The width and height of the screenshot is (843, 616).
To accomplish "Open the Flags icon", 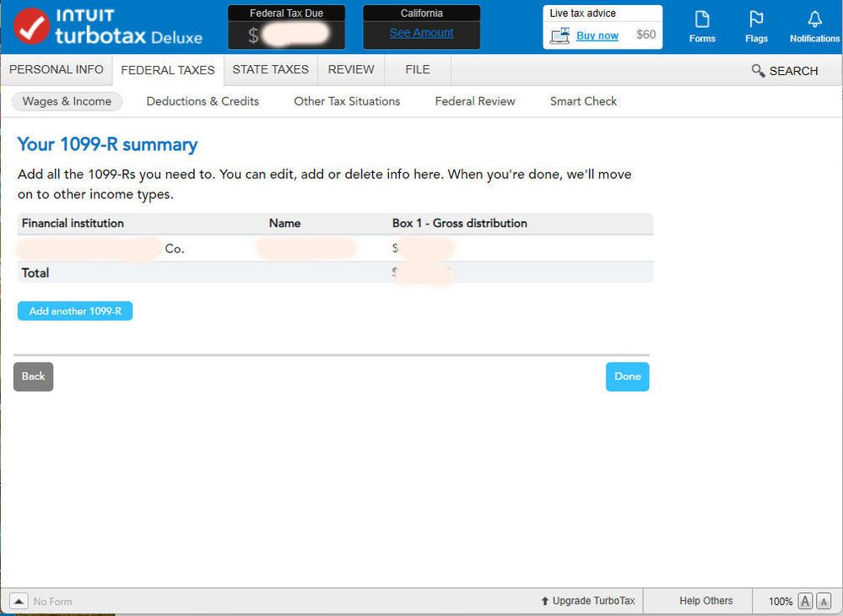I will (x=756, y=20).
